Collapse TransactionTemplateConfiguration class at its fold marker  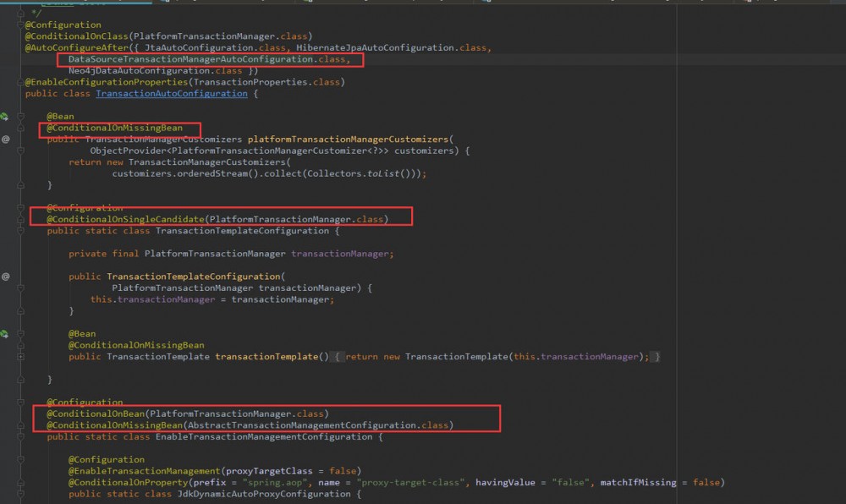tap(20, 231)
